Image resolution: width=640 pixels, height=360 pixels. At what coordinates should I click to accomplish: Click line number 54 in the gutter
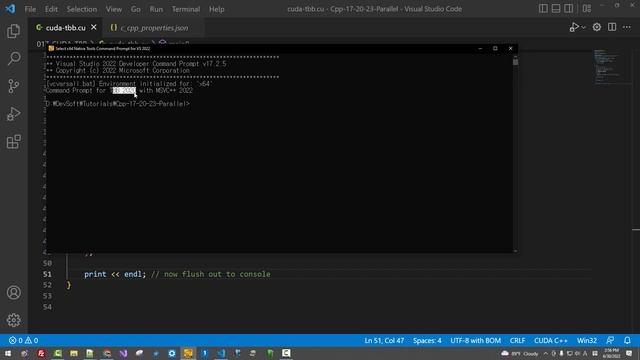(x=47, y=307)
